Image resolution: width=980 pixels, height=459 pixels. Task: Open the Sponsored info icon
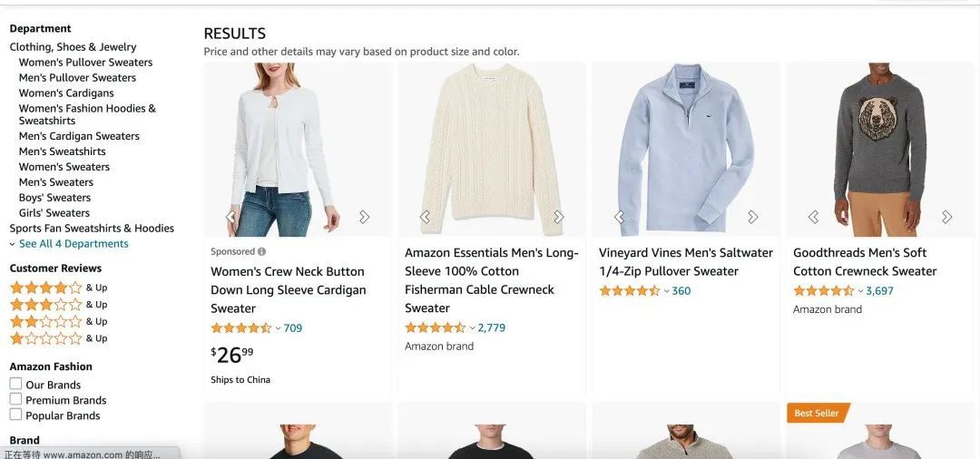[261, 252]
